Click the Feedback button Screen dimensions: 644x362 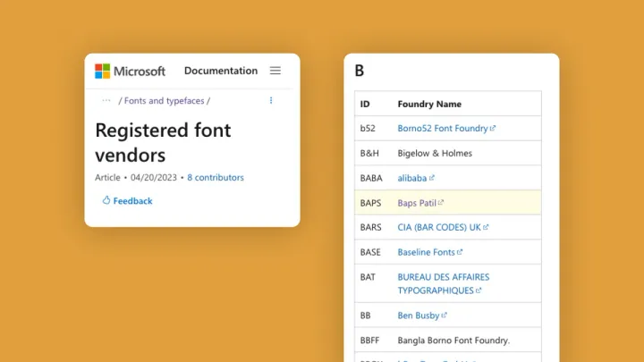point(127,201)
